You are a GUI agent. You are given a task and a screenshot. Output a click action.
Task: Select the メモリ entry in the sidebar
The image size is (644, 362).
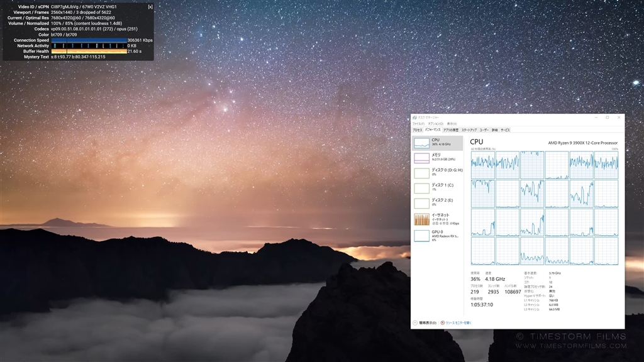437,158
